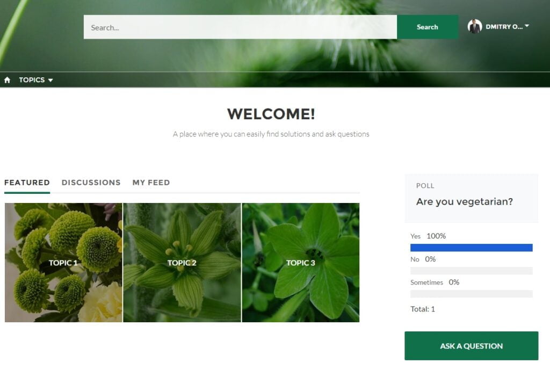Click the POLL section label

(x=425, y=186)
